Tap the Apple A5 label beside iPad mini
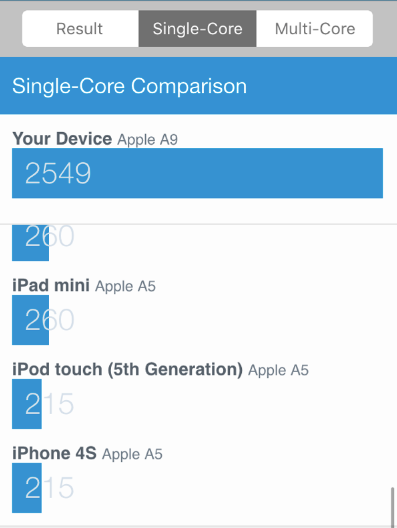This screenshot has width=397, height=528. pos(125,286)
